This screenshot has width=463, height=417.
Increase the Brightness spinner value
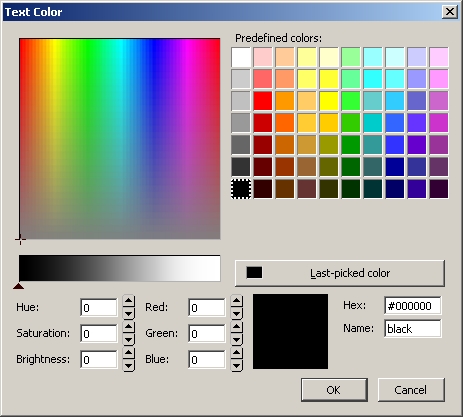point(129,353)
